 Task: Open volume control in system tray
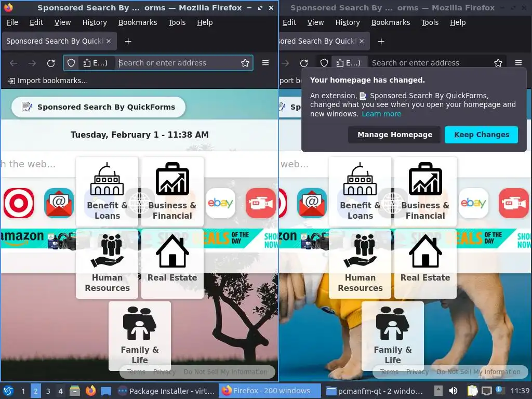[453, 391]
